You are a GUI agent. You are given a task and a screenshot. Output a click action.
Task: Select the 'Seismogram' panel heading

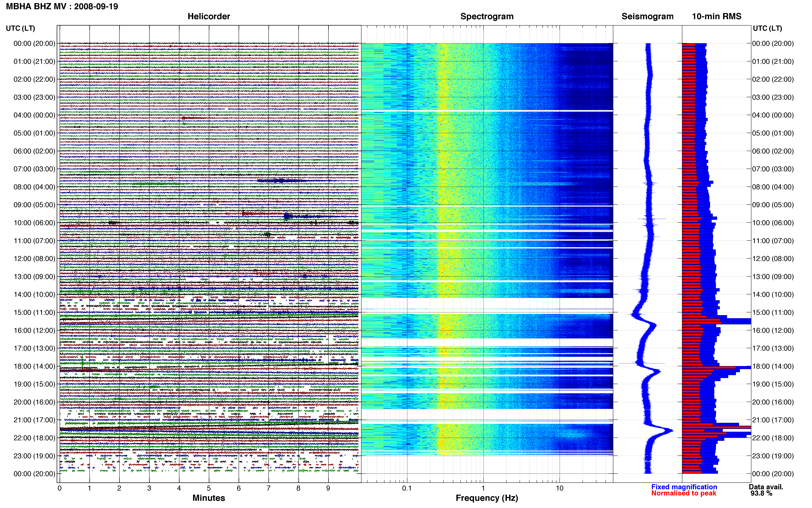tap(648, 16)
